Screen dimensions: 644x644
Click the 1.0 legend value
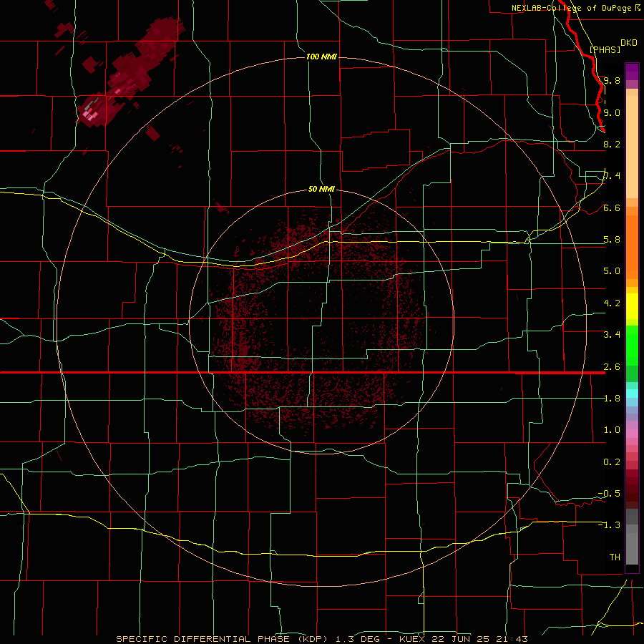[612, 430]
